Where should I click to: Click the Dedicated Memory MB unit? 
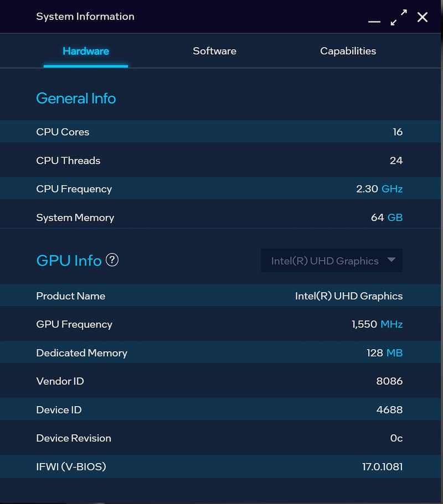coord(394,353)
